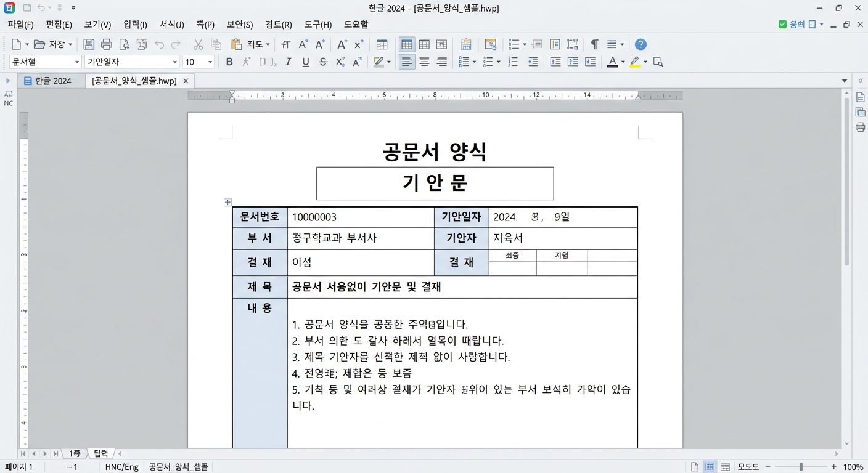
Task: Click the 딥럭 sheet tab at bottom
Action: point(100,453)
